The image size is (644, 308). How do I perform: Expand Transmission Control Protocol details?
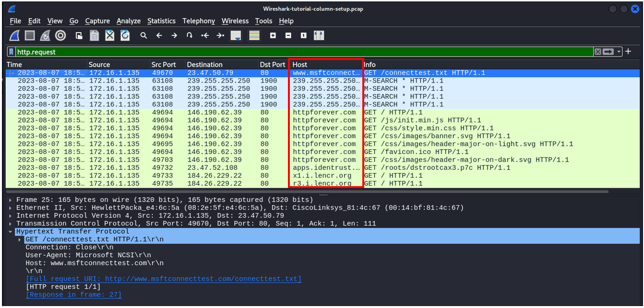pyautogui.click(x=11, y=224)
